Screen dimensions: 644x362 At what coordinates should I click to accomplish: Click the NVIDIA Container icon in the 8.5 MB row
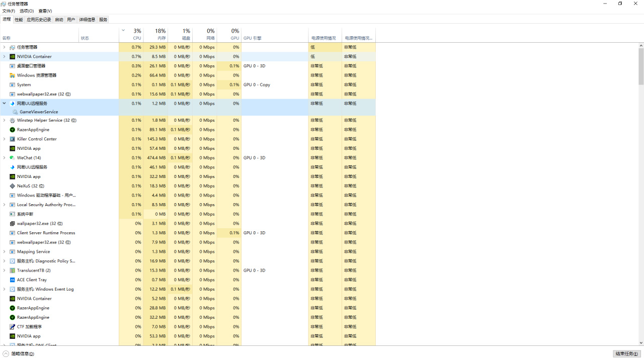click(x=13, y=56)
